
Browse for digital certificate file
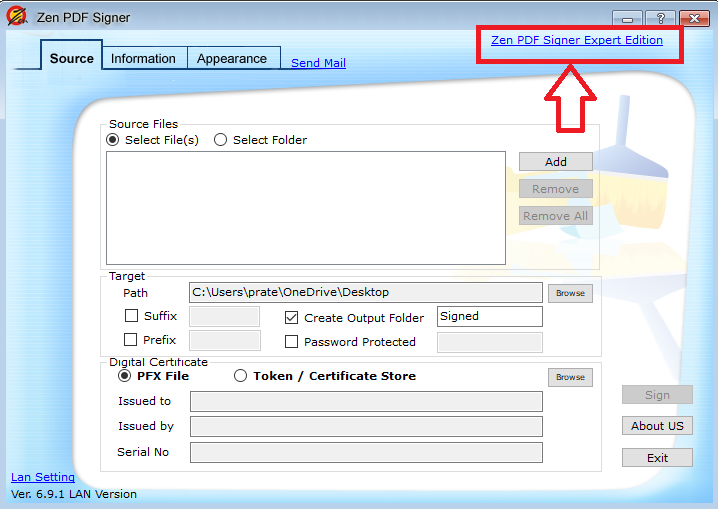[x=570, y=377]
